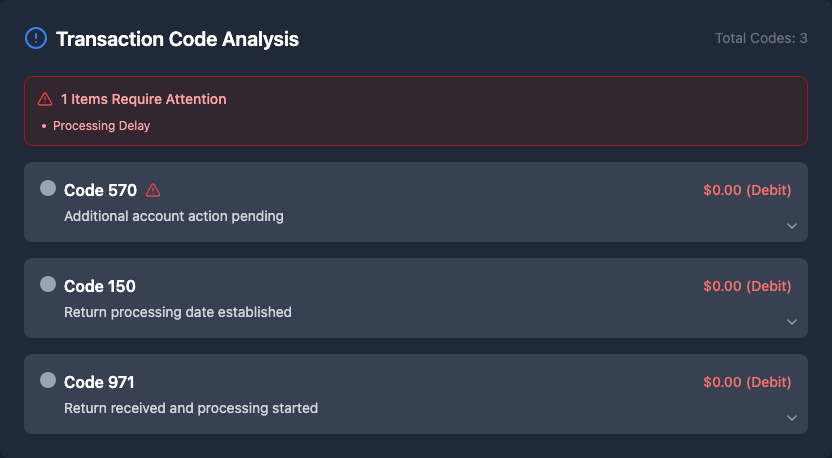The image size is (832, 458).
Task: Expand the Code 570 details chevron
Action: click(x=791, y=226)
